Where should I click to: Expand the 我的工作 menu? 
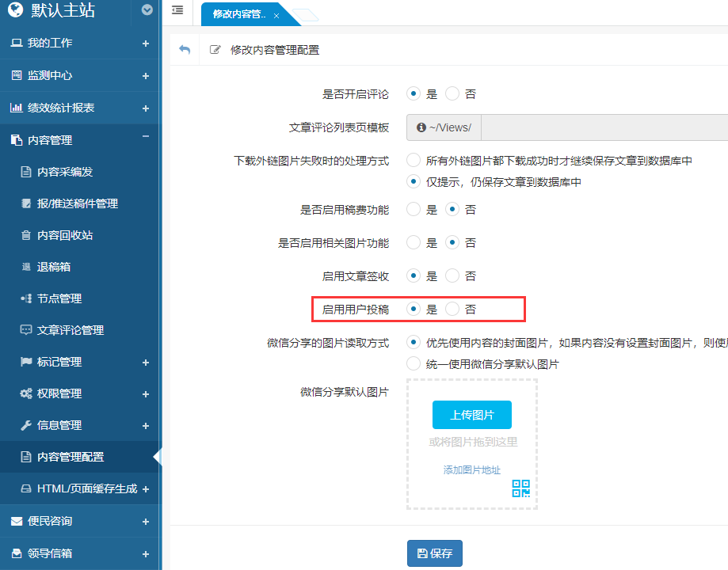click(146, 44)
